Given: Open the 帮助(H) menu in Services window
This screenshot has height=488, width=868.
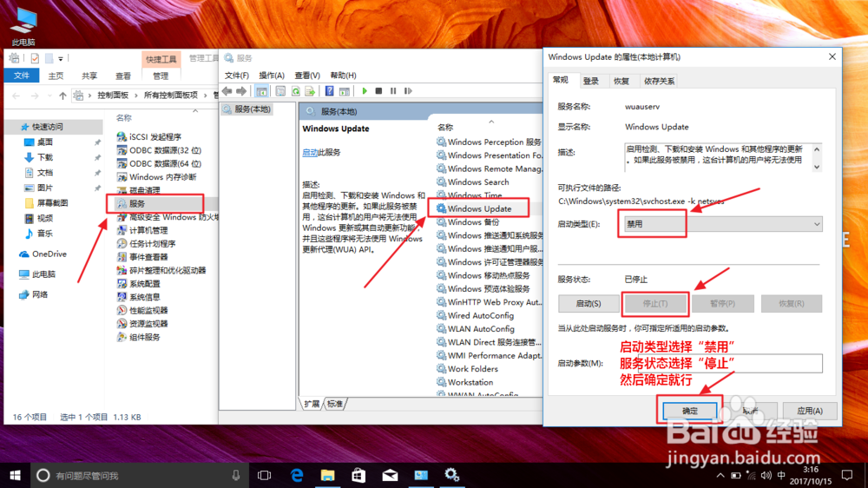Looking at the screenshot, I should [343, 76].
